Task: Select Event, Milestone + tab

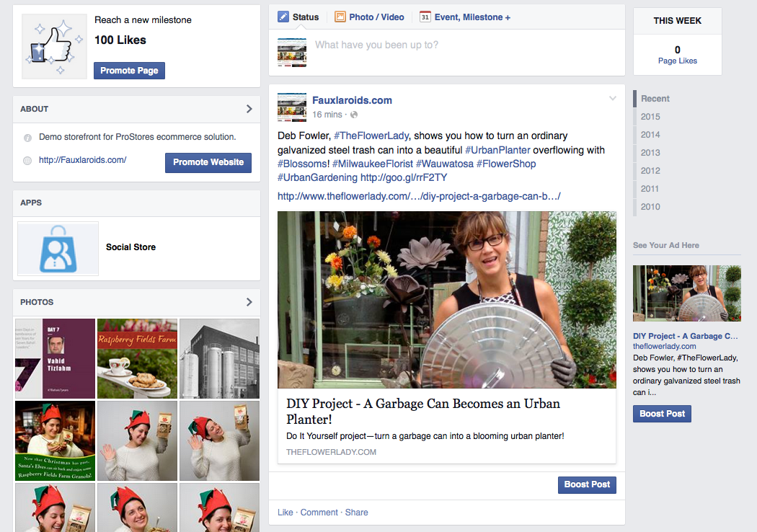Action: (x=465, y=17)
